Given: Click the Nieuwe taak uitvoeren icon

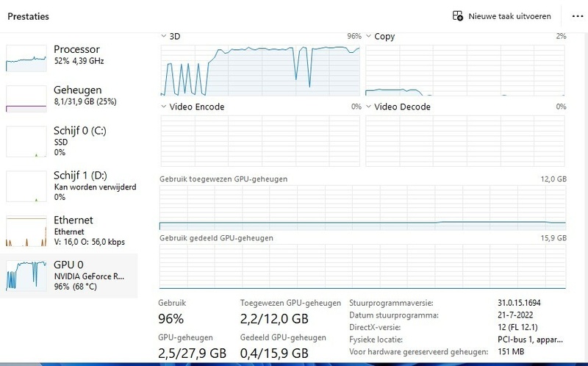Looking at the screenshot, I should click(x=457, y=15).
